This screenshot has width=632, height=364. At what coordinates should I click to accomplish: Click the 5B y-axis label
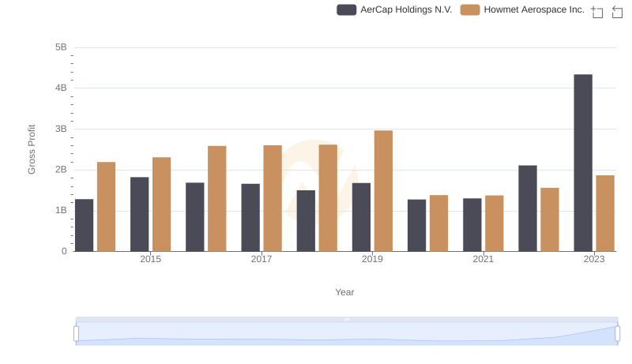tap(61, 47)
